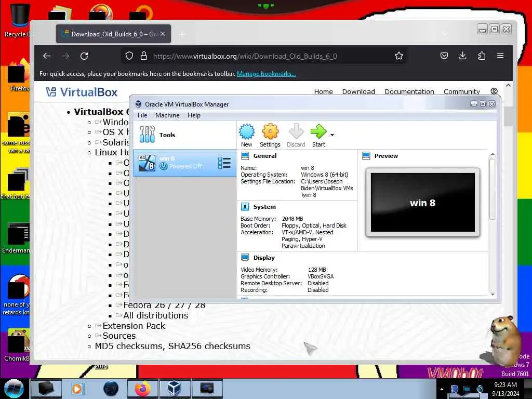Open the System section header icon
This screenshot has width=532, height=399.
pos(245,207)
